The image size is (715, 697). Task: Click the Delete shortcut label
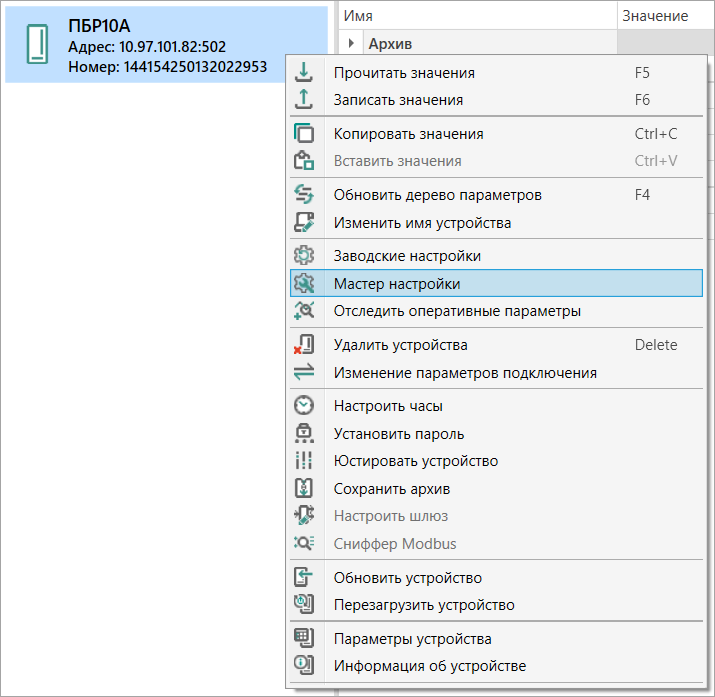click(x=656, y=345)
